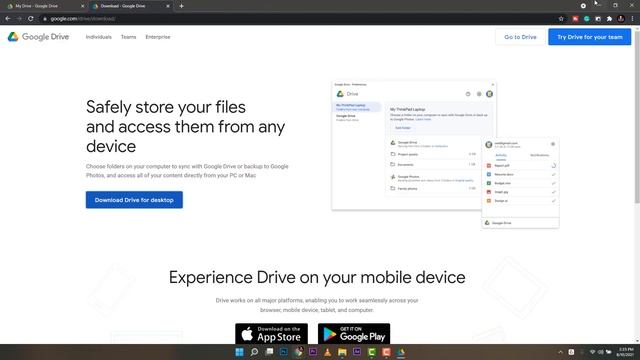
Task: Launch After Effects from the taskbar
Action: (357, 352)
